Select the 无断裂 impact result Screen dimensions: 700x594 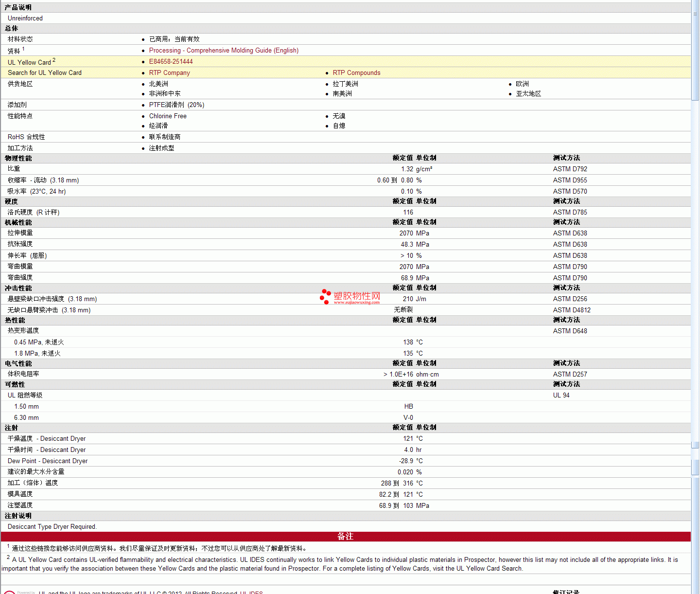[x=403, y=310]
